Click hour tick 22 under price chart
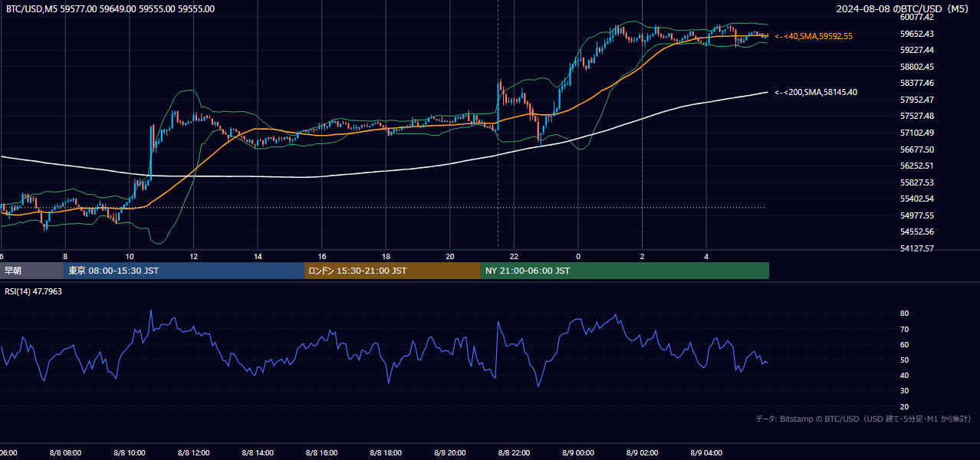The width and height of the screenshot is (980, 460). coord(514,257)
